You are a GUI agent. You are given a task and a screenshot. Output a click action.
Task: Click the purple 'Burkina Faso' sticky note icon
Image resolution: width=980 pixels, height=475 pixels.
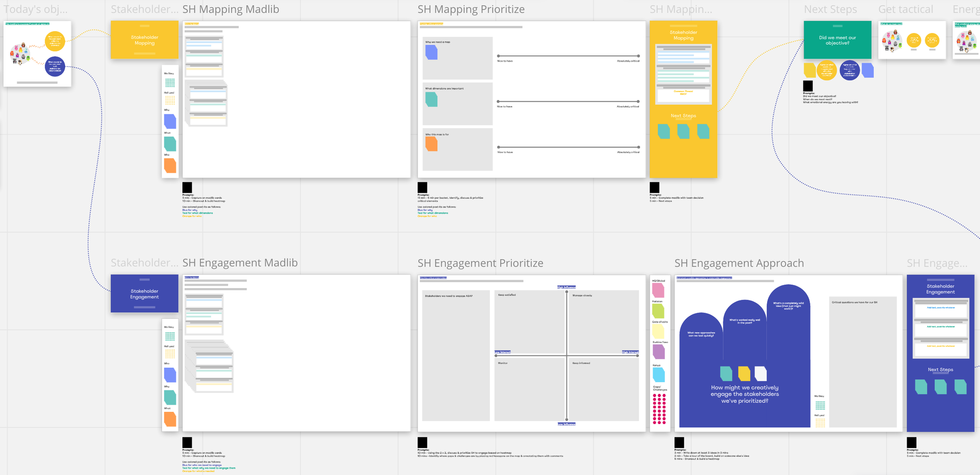click(x=659, y=352)
